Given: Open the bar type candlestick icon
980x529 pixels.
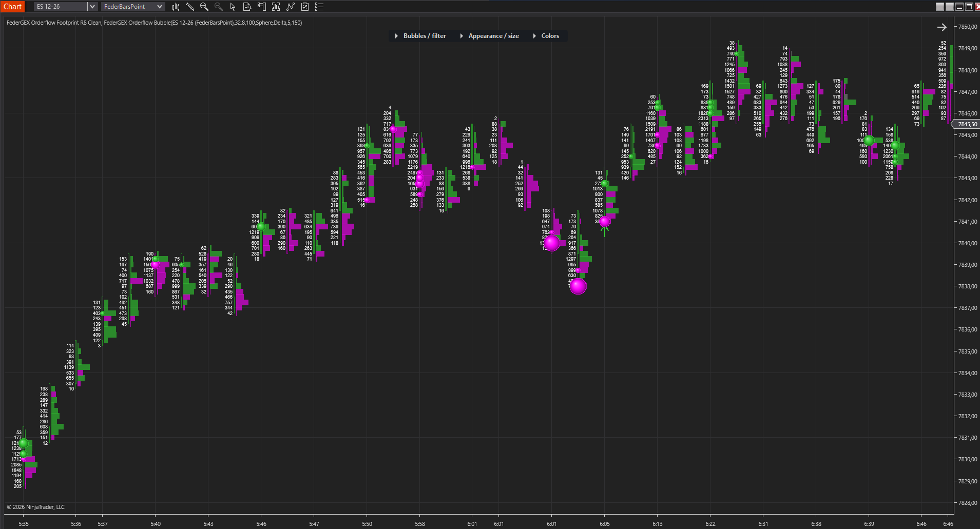Looking at the screenshot, I should click(x=176, y=7).
